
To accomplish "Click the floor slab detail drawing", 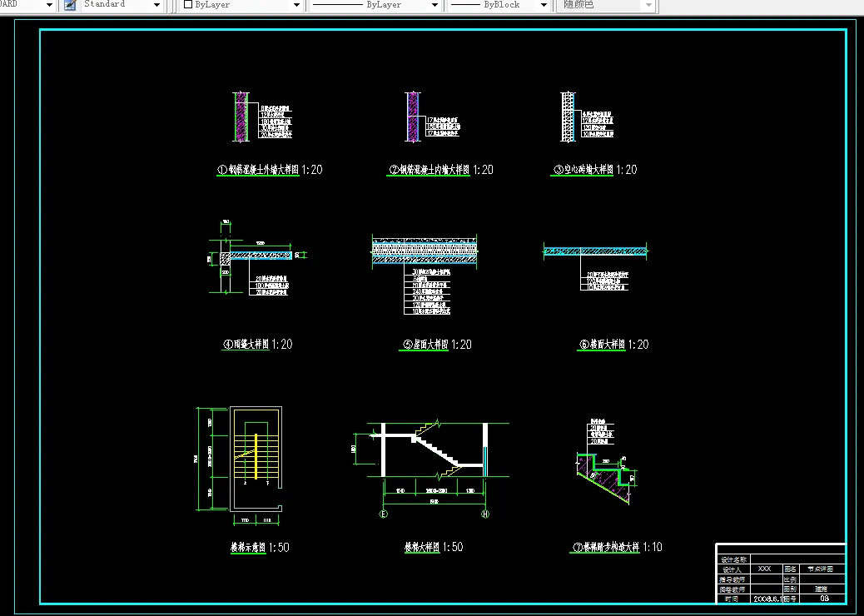I will [595, 251].
